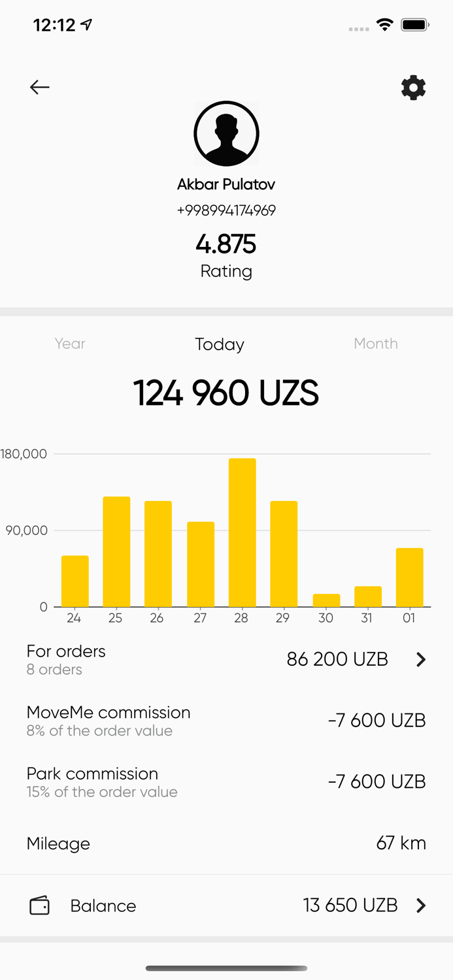Tap the 4.875 rating value
The height and width of the screenshot is (980, 453).
226,244
